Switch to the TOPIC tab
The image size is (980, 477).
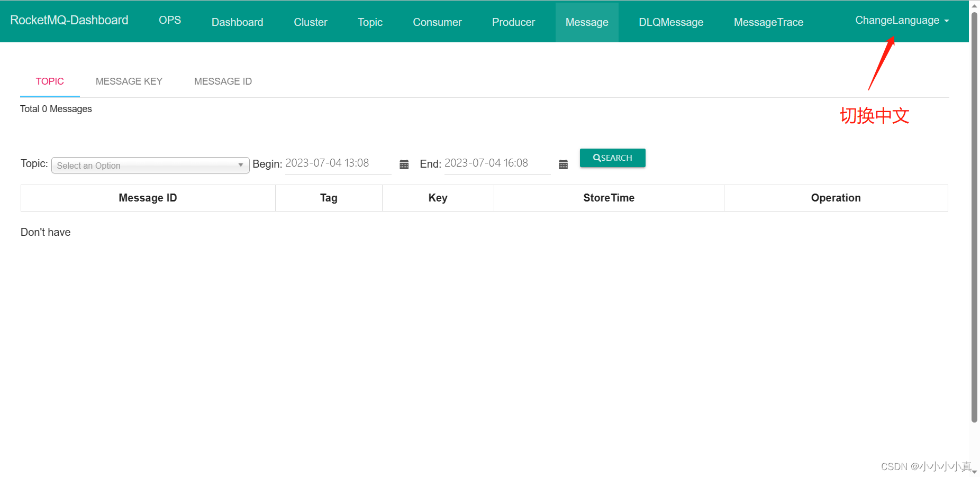50,81
